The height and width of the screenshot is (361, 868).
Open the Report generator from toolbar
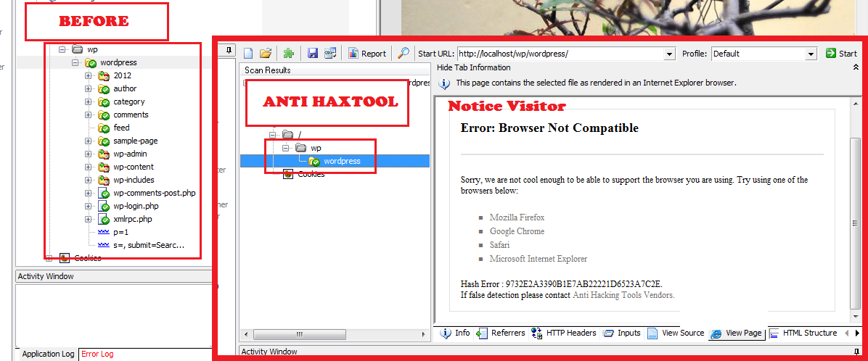coord(367,54)
